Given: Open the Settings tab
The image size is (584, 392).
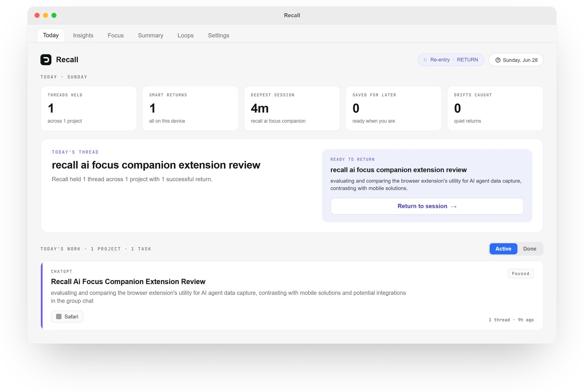Looking at the screenshot, I should pos(218,35).
